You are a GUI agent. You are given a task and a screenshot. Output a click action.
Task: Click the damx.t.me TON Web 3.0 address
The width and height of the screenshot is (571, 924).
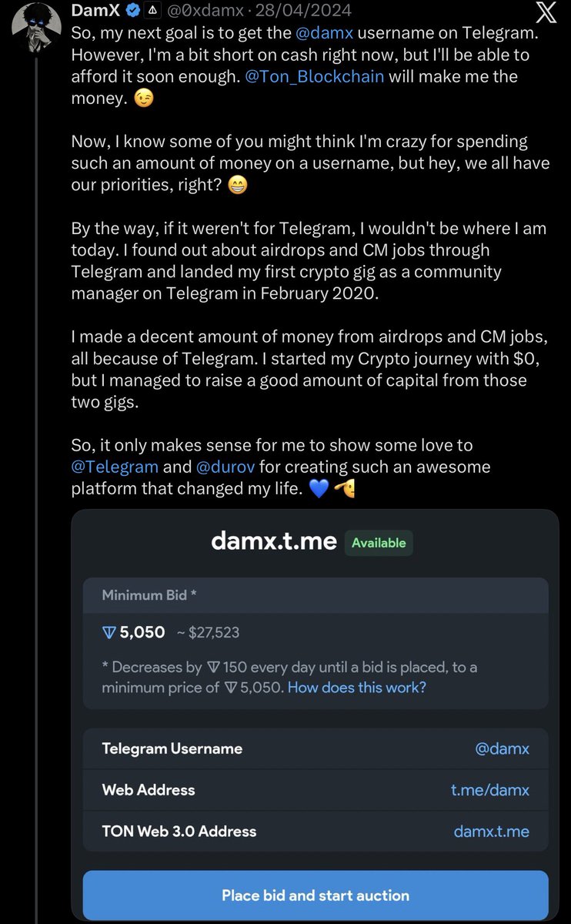coord(491,832)
